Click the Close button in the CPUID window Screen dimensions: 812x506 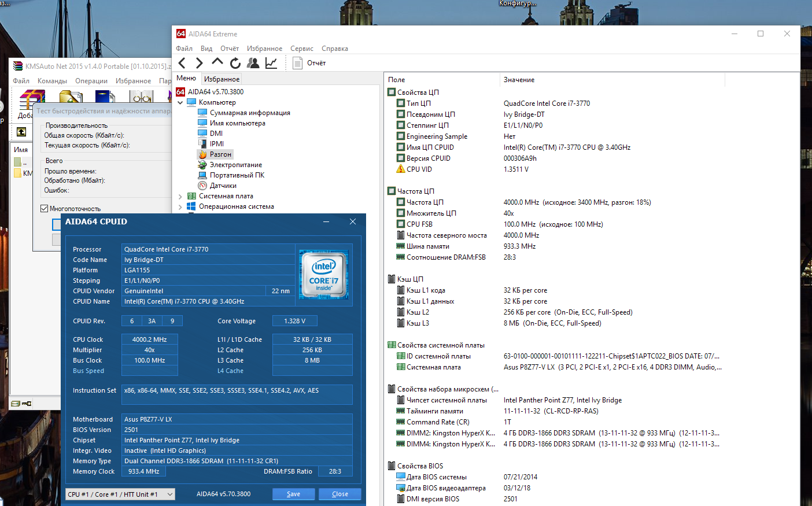coord(340,494)
